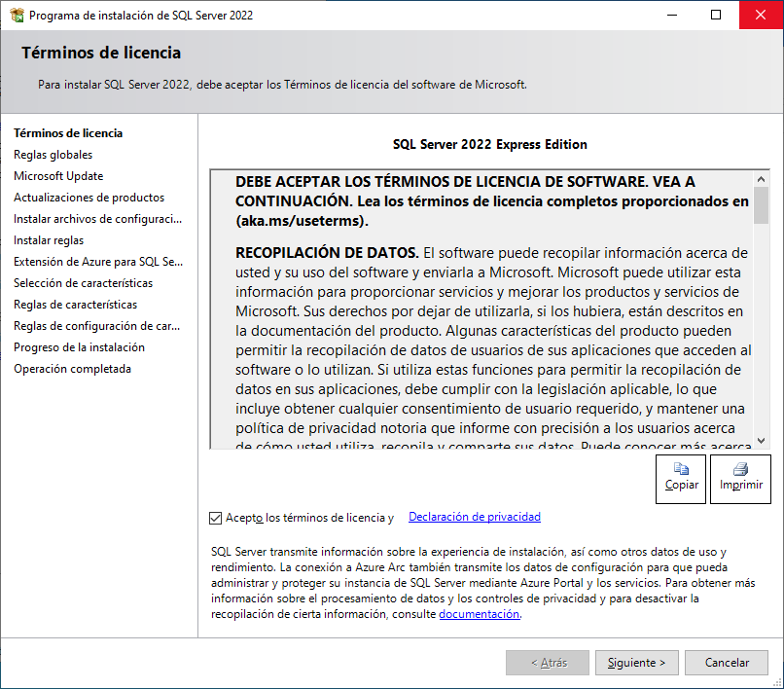Minimize the installer window
The width and height of the screenshot is (784, 689).
[672, 15]
